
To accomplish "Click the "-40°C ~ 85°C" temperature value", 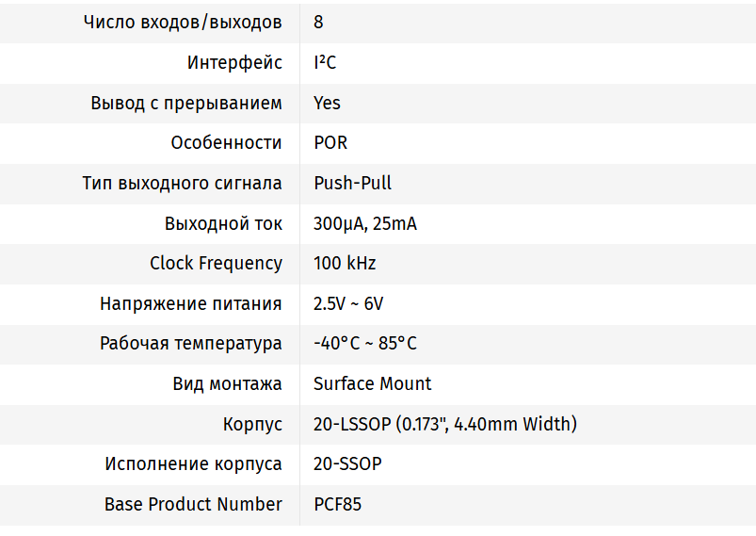I will point(365,344).
